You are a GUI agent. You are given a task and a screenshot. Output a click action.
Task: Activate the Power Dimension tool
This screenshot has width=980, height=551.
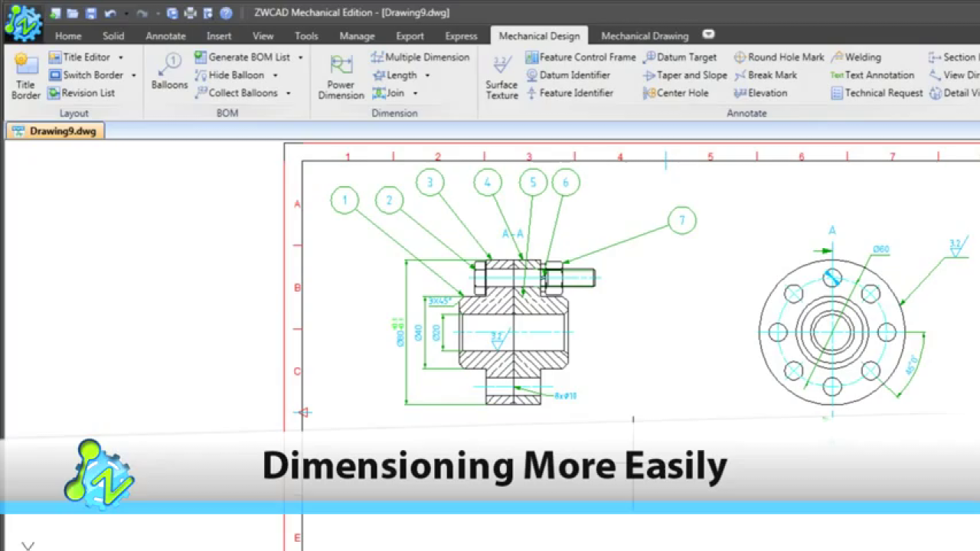341,77
